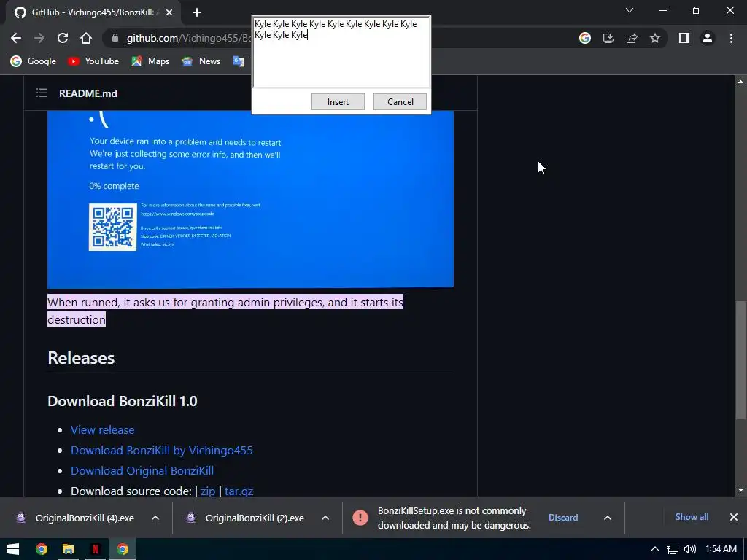Open Download Original BonziKill link
The image size is (747, 560).
tap(142, 471)
